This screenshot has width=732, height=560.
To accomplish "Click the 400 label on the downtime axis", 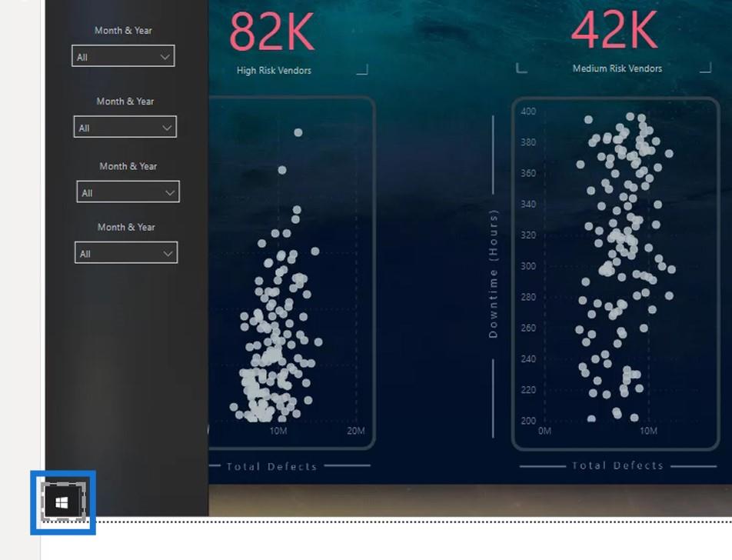I will pyautogui.click(x=528, y=112).
